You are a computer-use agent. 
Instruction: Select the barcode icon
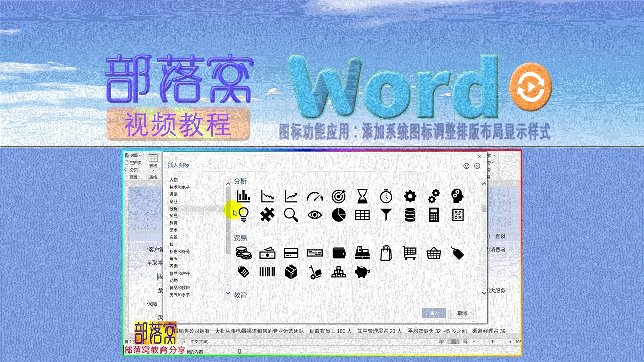[267, 272]
